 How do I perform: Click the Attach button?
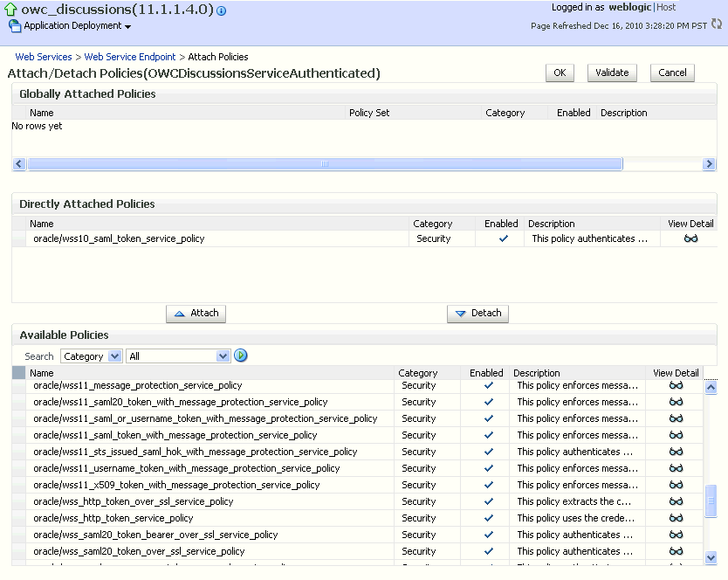[196, 314]
